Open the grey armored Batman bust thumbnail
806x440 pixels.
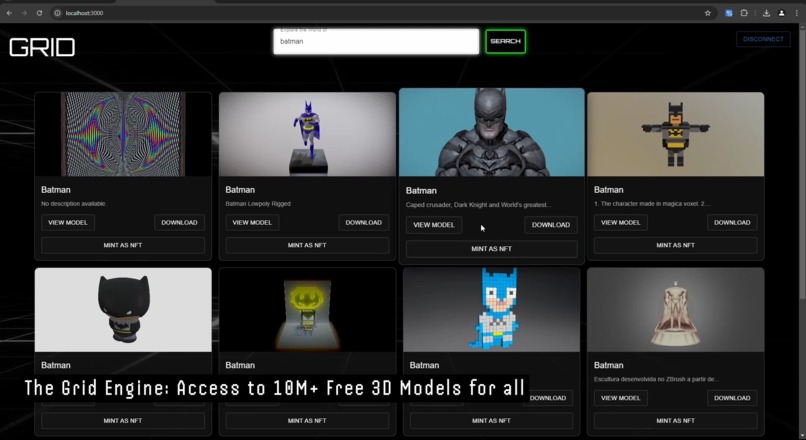491,132
